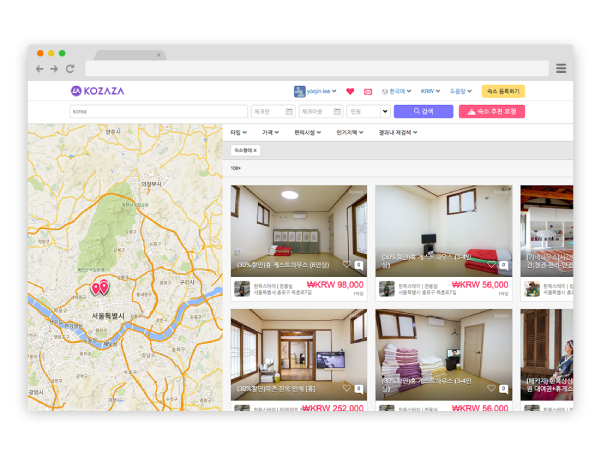Viewport: 600px width, 450px height.
Task: Expand the 인기지역 popular areas filter
Action: coord(349,132)
